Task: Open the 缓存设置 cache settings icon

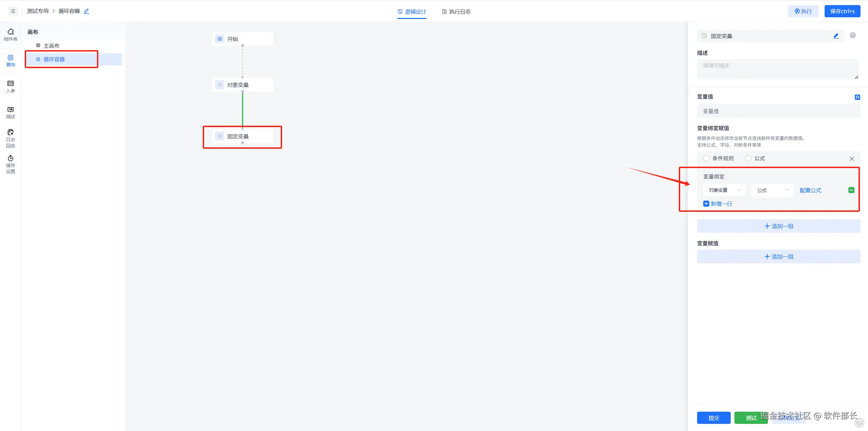Action: [x=11, y=164]
